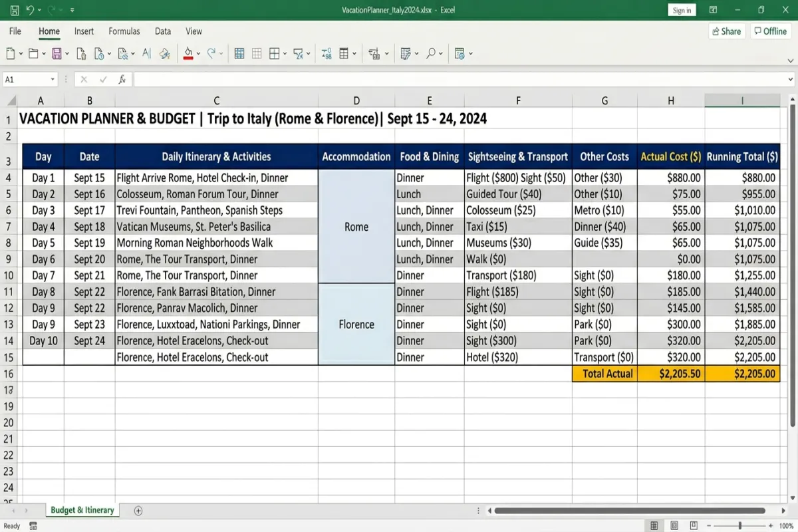Select the Budget & Itinerary sheet tab

82,510
